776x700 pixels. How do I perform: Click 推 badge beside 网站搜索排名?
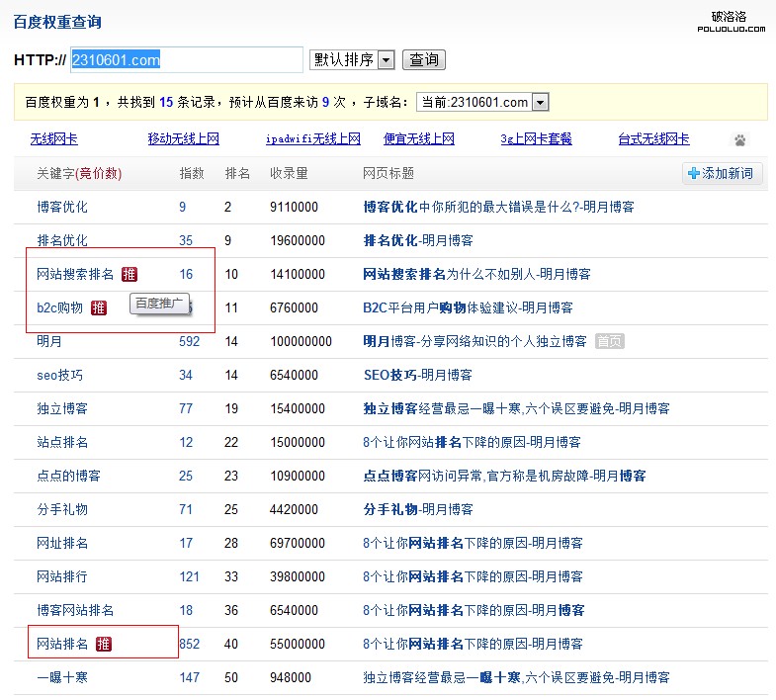tap(129, 274)
